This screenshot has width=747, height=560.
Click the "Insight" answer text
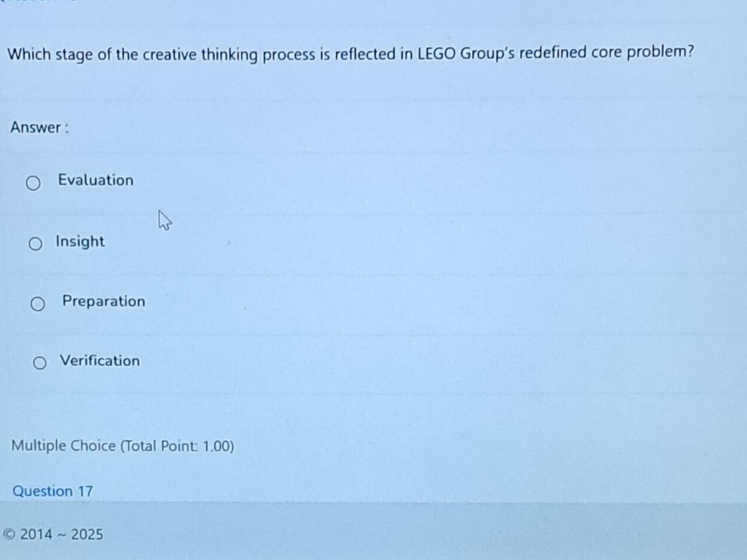click(80, 241)
